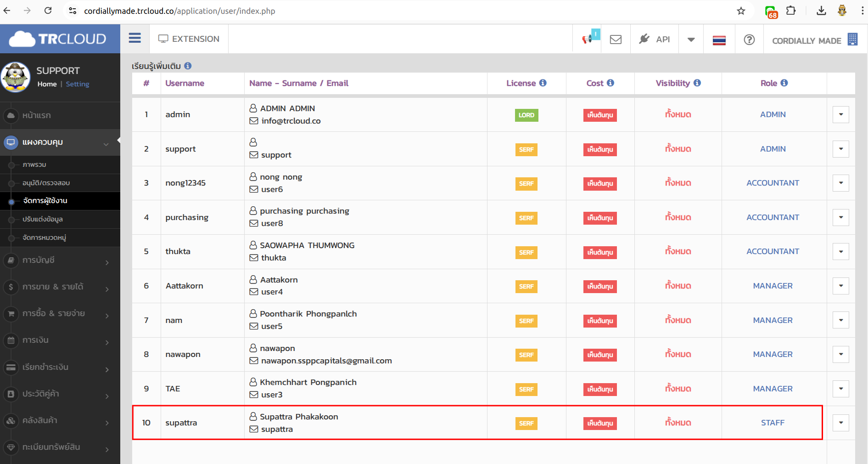Viewport: 868px width, 464px height.
Task: Open the action dropdown for nong12345 row
Action: point(841,183)
